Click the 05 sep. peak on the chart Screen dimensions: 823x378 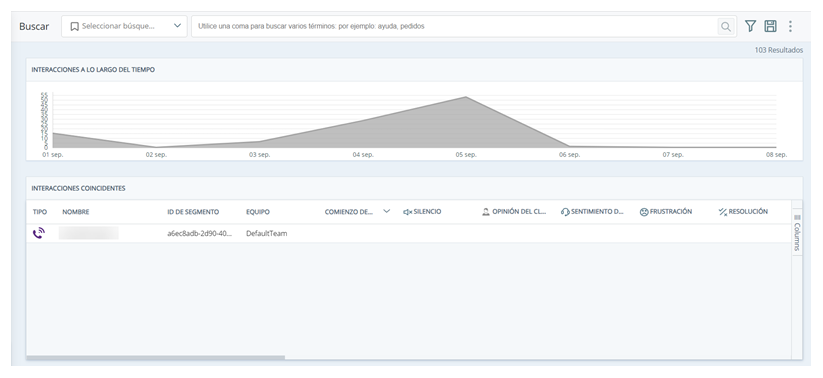466,97
